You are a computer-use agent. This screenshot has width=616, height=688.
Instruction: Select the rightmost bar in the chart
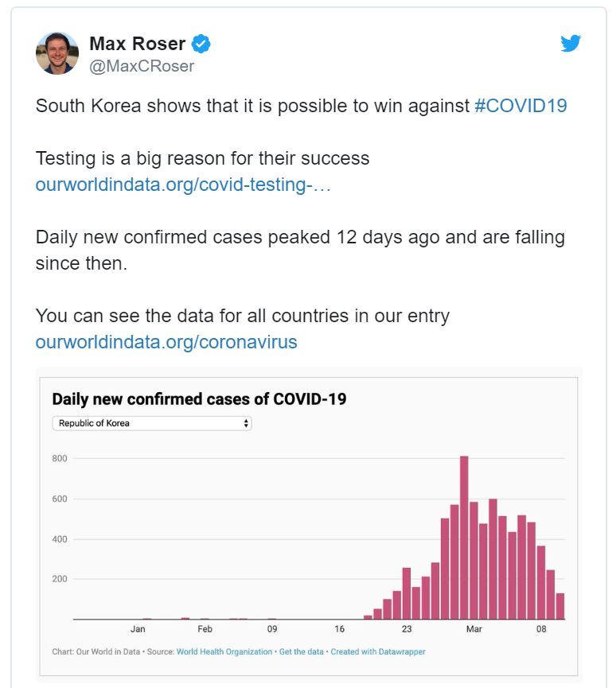(559, 606)
